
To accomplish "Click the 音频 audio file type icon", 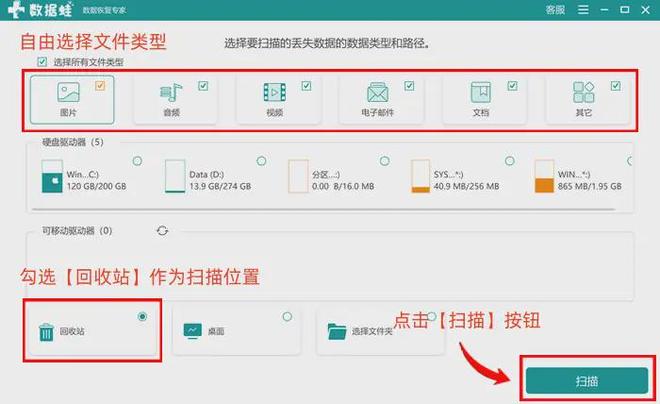I will click(171, 92).
